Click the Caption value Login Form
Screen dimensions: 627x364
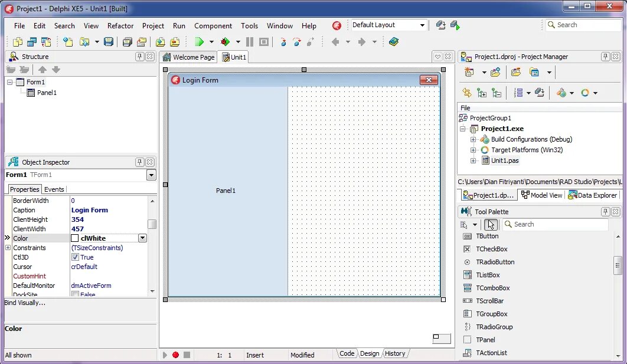(90, 210)
